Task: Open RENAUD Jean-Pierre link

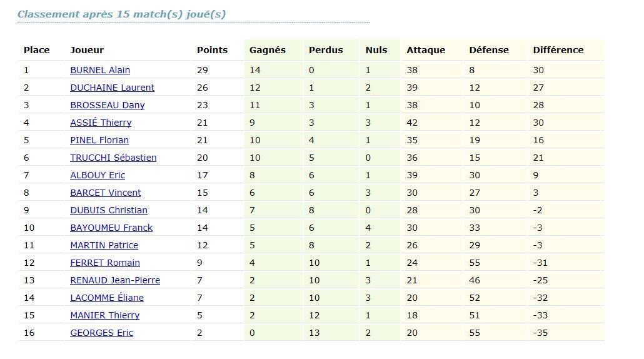Action: (115, 280)
